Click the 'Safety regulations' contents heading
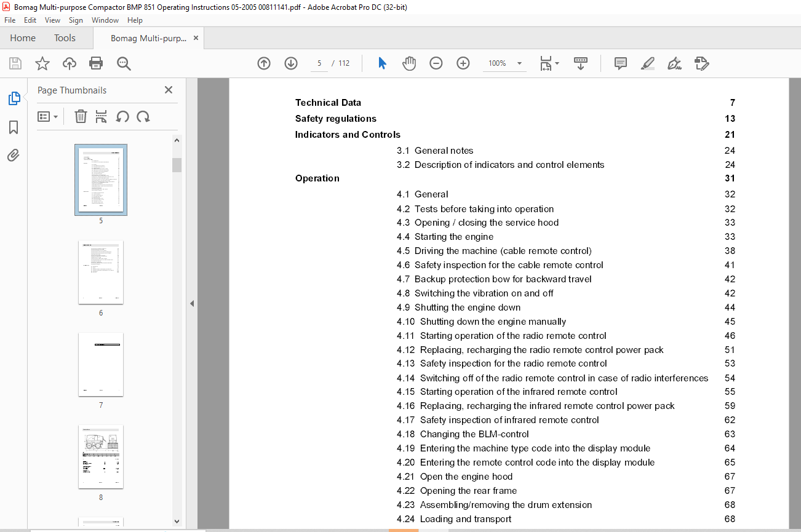This screenshot has height=532, width=801. pos(336,119)
